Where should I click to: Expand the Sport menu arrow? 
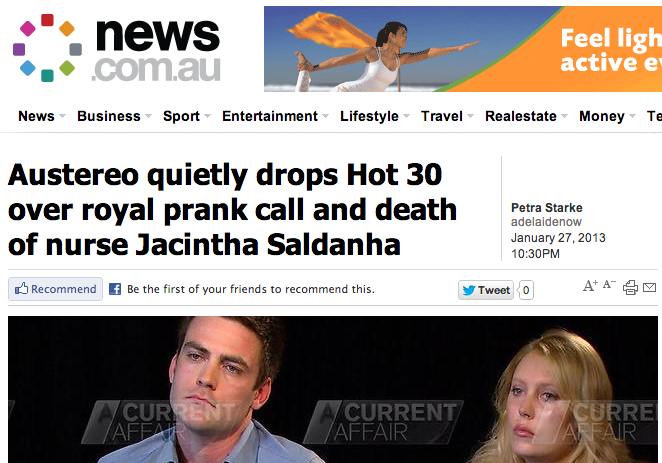point(207,116)
